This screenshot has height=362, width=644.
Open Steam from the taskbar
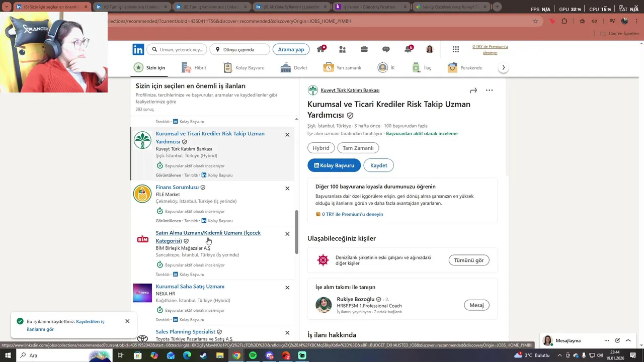tap(203, 355)
